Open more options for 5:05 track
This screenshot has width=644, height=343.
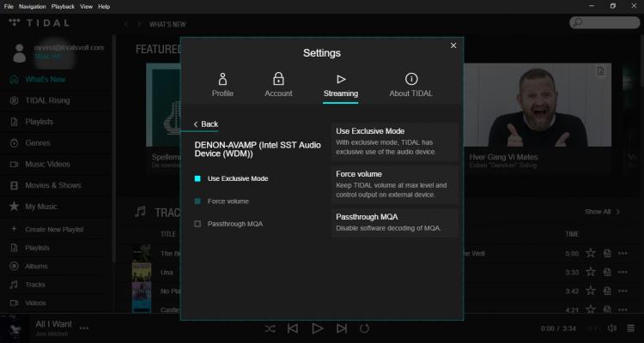tap(623, 254)
